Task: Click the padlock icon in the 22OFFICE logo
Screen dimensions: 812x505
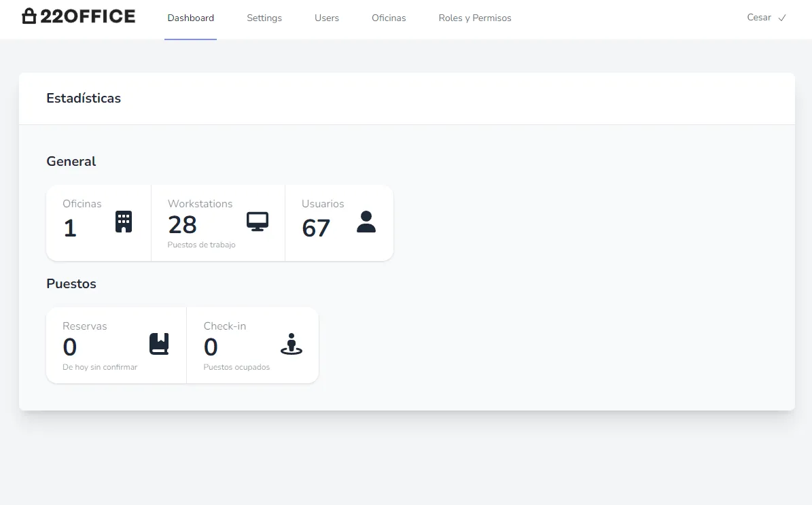Action: pyautogui.click(x=29, y=14)
